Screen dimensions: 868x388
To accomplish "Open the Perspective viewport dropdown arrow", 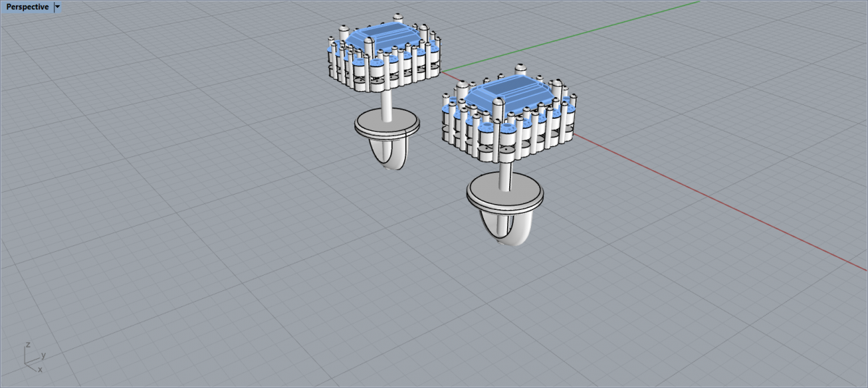I will point(58,7).
